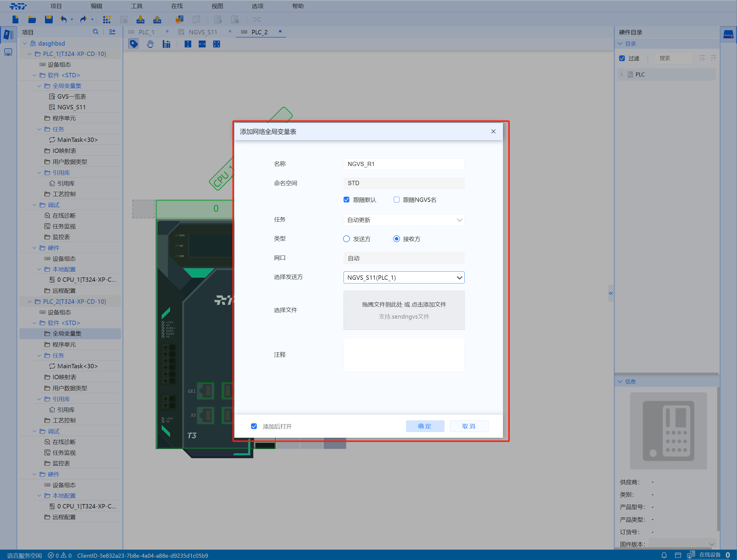Open a project using the folder icon

point(32,19)
